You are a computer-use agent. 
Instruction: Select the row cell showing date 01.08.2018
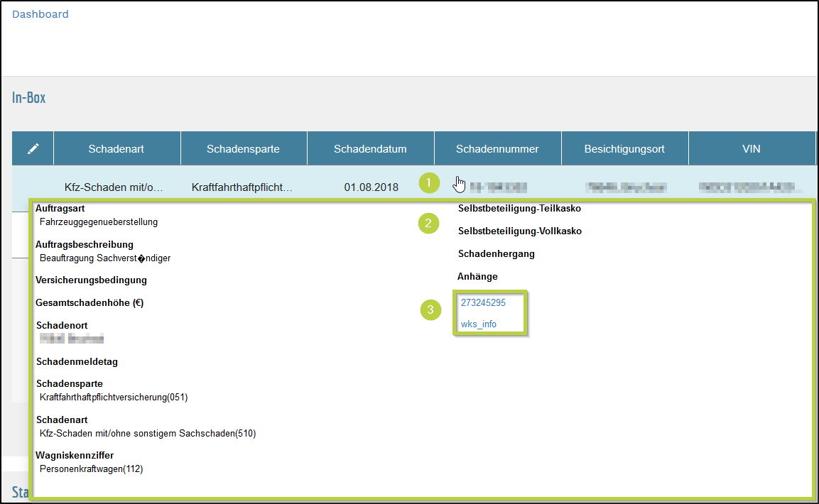[371, 187]
